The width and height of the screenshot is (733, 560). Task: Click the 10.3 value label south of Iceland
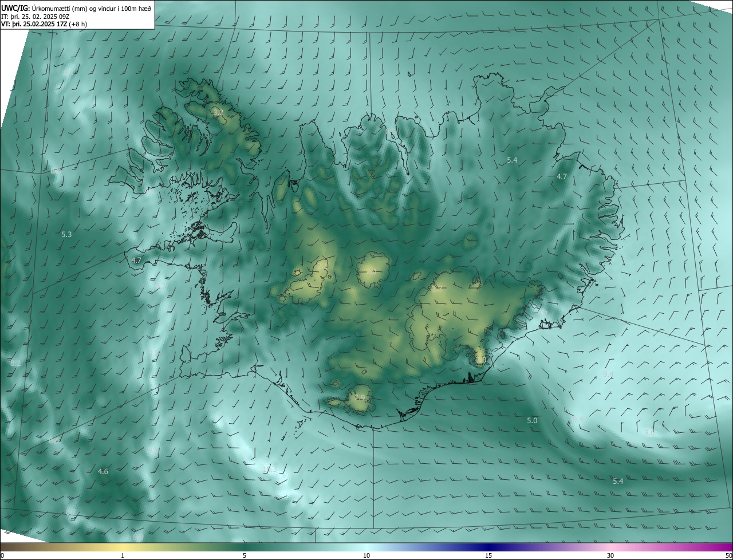click(270, 470)
